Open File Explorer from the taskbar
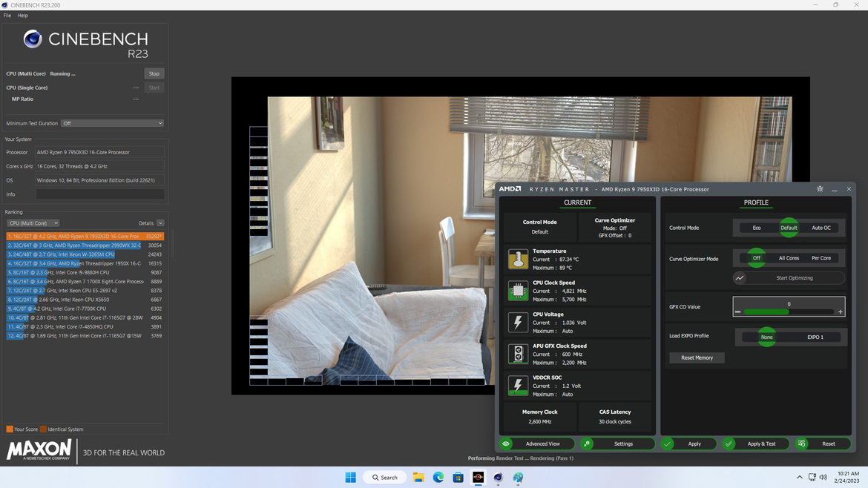Screen dimensions: 868x488 (x=418, y=478)
